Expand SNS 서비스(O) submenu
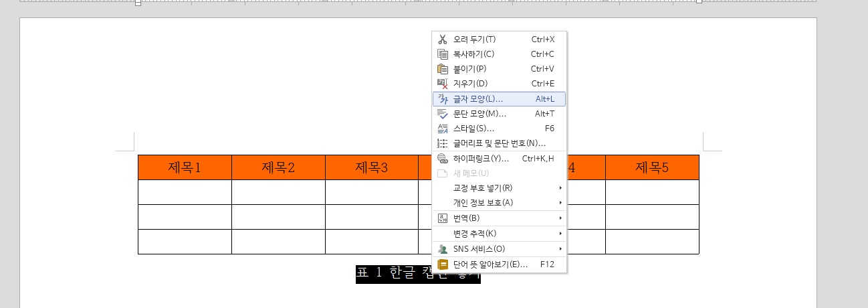 click(499, 249)
